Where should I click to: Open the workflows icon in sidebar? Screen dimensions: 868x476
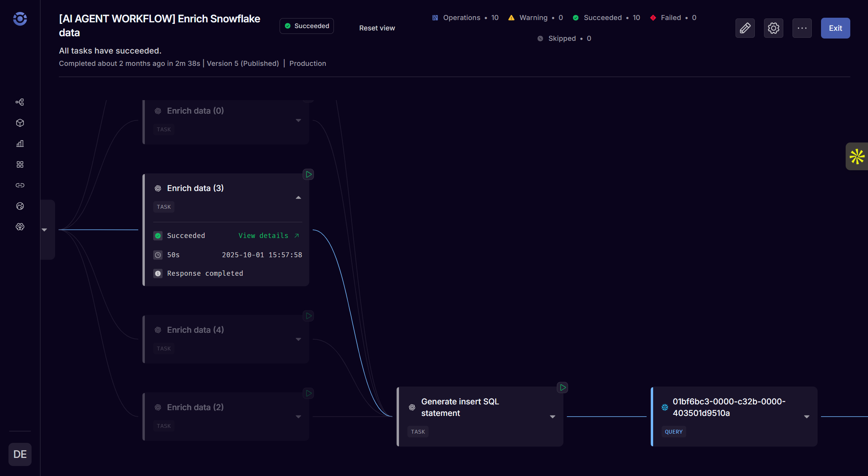pos(20,102)
